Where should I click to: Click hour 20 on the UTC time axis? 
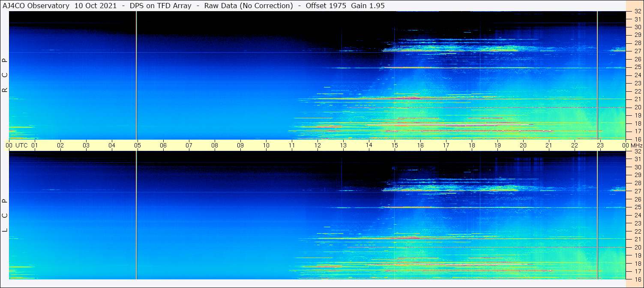pos(523,145)
